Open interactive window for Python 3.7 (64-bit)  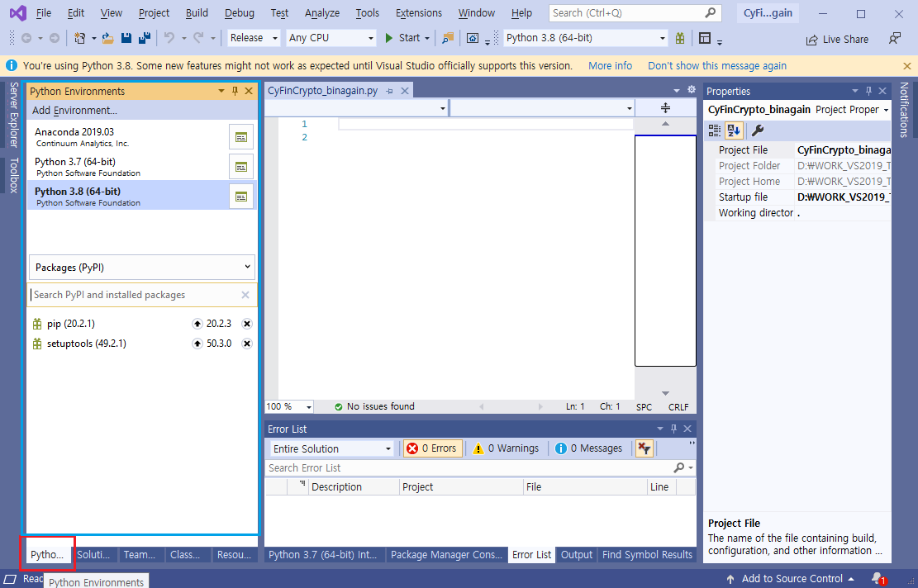pos(241,167)
